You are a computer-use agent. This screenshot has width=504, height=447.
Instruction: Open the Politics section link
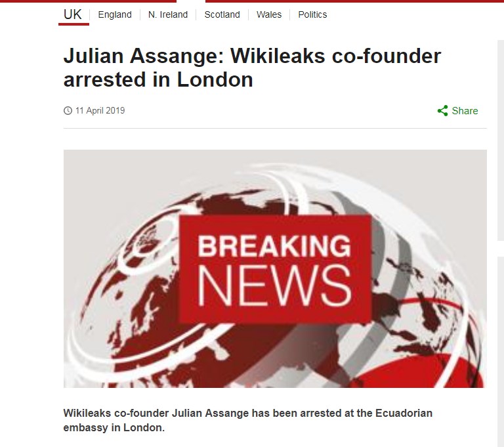312,14
